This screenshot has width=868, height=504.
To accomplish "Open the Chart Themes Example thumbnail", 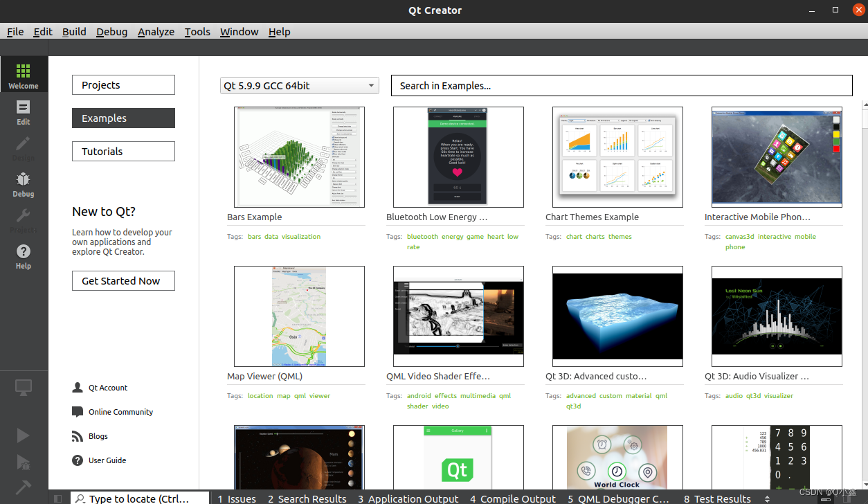I will (x=617, y=157).
